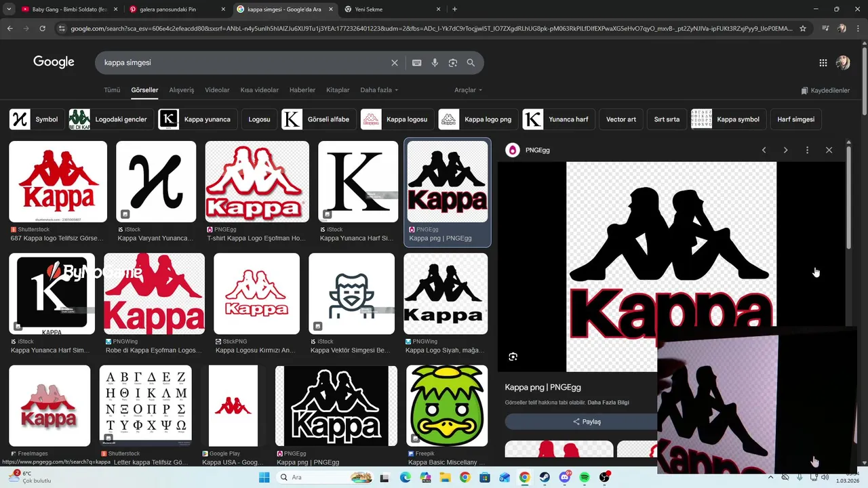The image size is (868, 488).
Task: View site information next to the address bar
Action: point(62,28)
